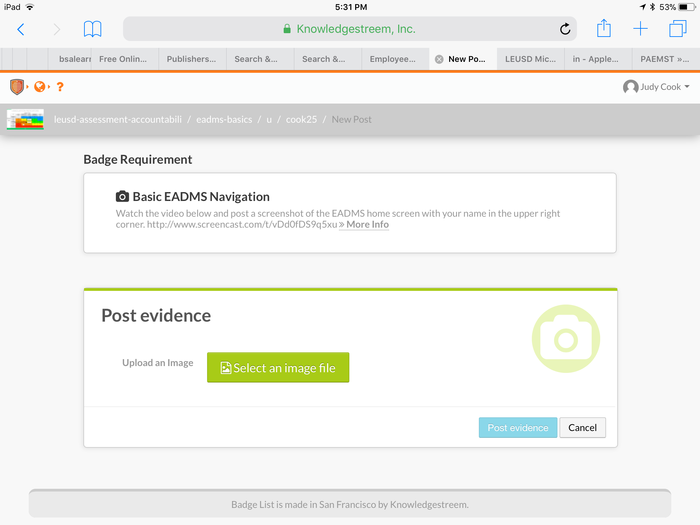Click the orange shield badge icon
Screen dimensions: 700x525
click(17, 87)
